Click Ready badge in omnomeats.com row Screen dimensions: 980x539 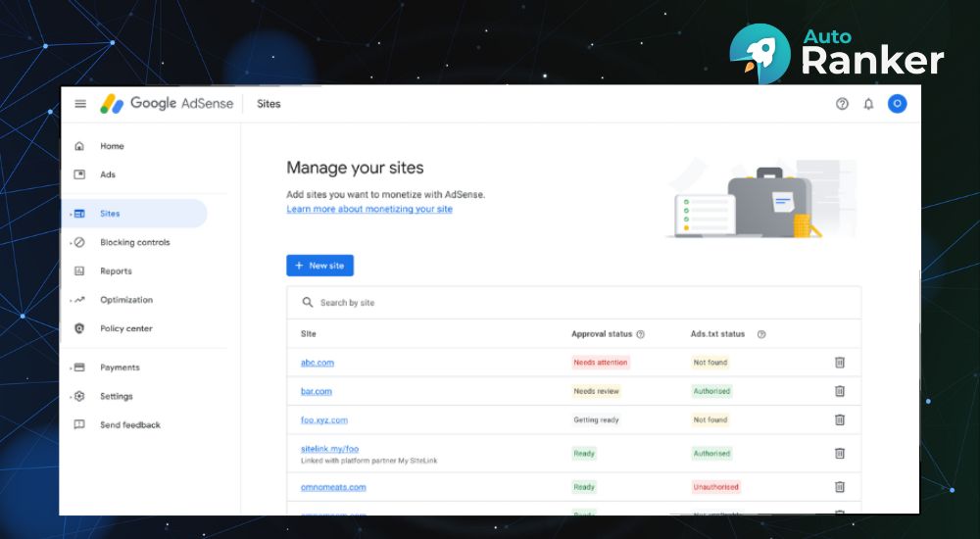click(584, 487)
